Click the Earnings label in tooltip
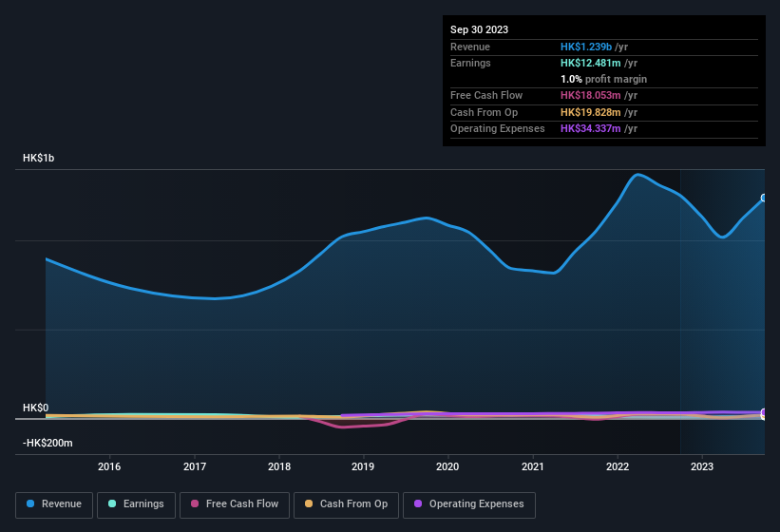The height and width of the screenshot is (532, 780). tap(470, 63)
